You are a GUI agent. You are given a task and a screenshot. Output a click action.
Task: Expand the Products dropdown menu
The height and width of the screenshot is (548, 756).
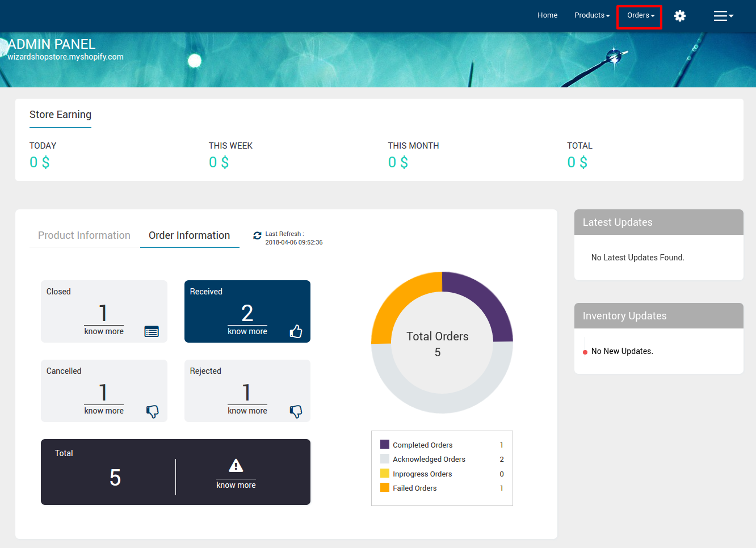tap(591, 15)
